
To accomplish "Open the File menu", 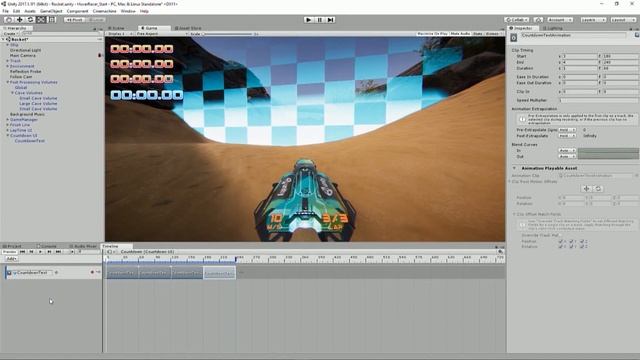I will (5, 11).
